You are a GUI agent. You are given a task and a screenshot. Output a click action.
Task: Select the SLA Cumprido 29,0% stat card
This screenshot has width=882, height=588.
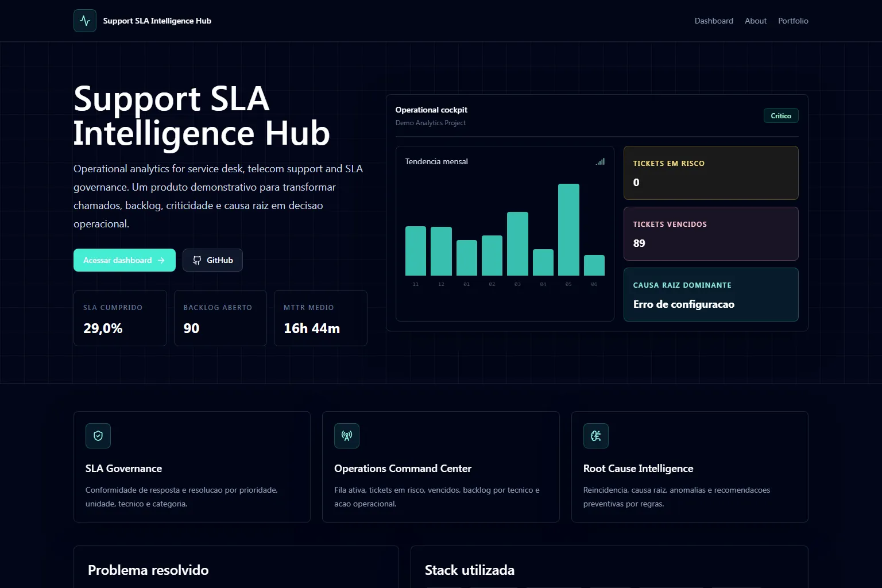tap(120, 318)
